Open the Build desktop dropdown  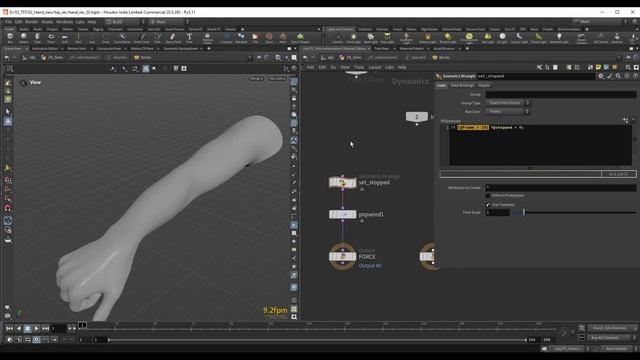tap(124, 22)
